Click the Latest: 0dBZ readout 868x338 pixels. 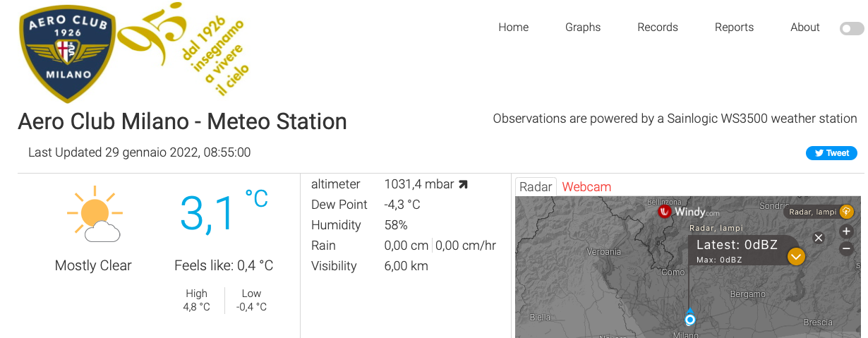[x=737, y=245]
